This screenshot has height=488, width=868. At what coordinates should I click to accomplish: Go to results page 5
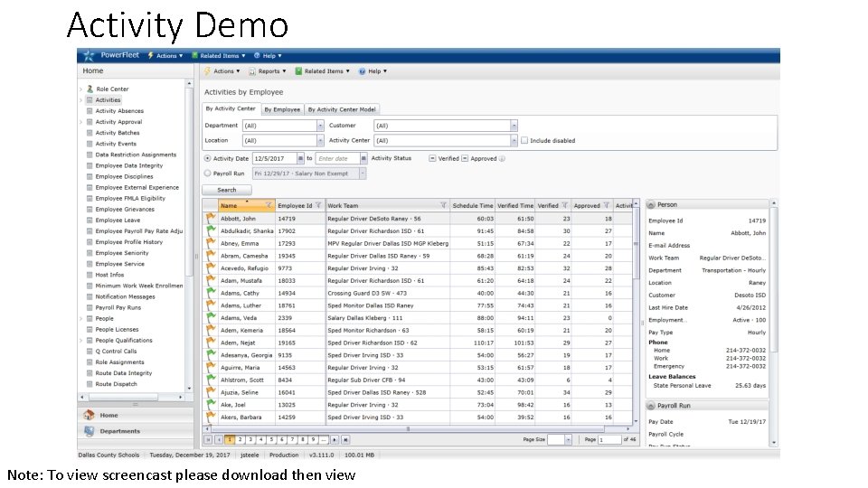point(272,440)
